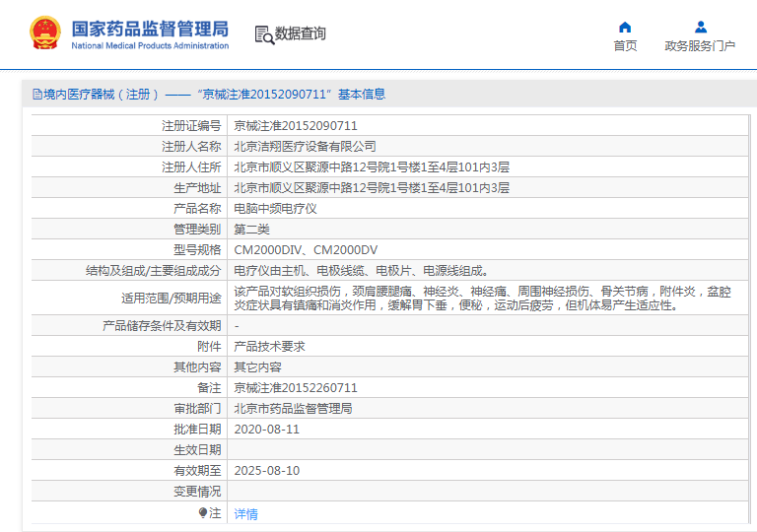Click attachment value 产品技术要求
The image size is (757, 532).
click(x=270, y=347)
